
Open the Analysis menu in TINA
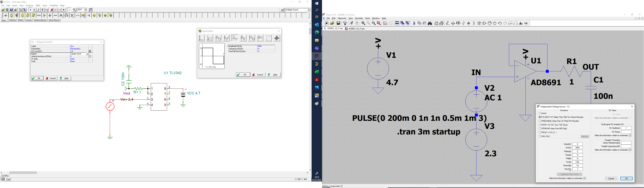coord(30,6)
